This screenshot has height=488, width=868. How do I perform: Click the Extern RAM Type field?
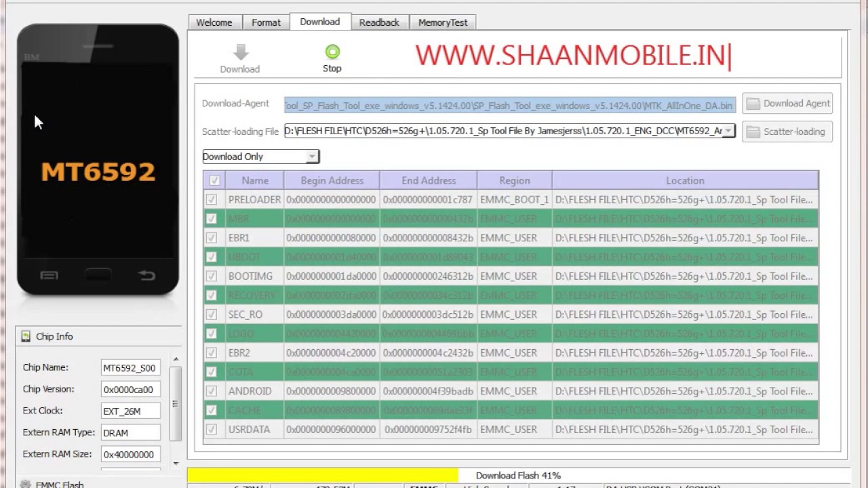point(130,432)
